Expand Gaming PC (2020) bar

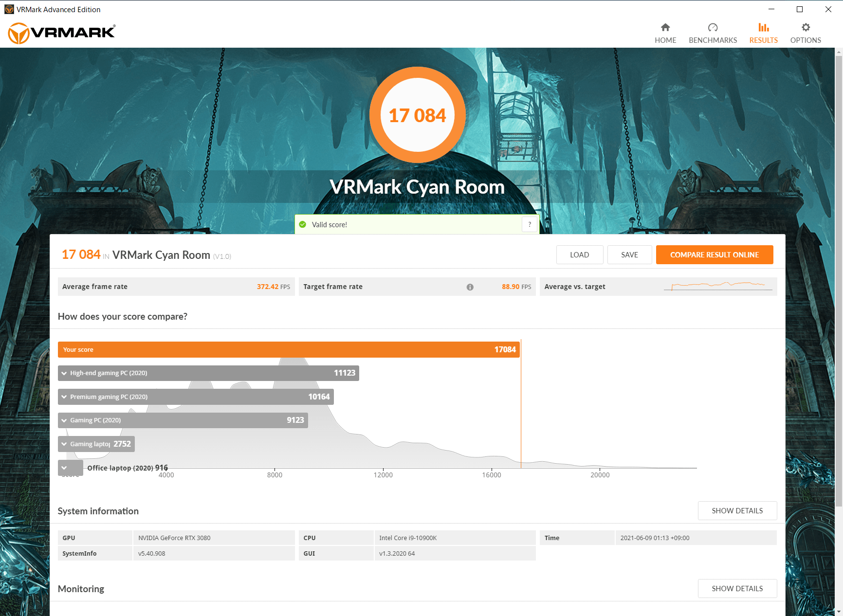pos(183,420)
